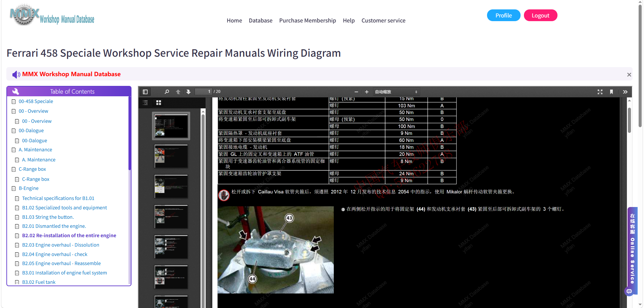The height and width of the screenshot is (308, 644).
Task: Open B2.03 Engine overhaul - Dissolution
Action: click(x=61, y=245)
